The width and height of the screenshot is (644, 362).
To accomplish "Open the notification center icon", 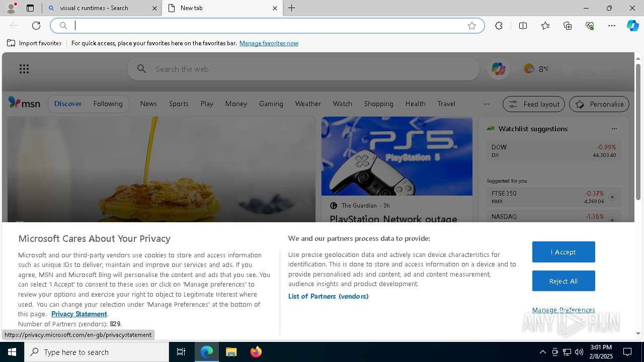I will pyautogui.click(x=627, y=352).
